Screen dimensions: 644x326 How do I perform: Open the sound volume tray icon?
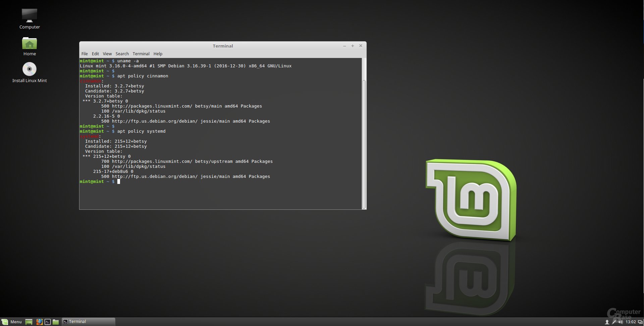point(621,322)
